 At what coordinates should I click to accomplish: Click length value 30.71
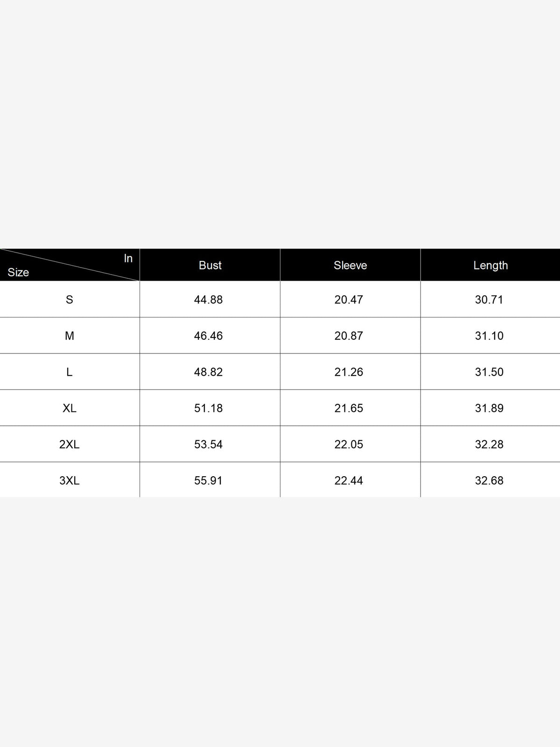[x=489, y=300]
